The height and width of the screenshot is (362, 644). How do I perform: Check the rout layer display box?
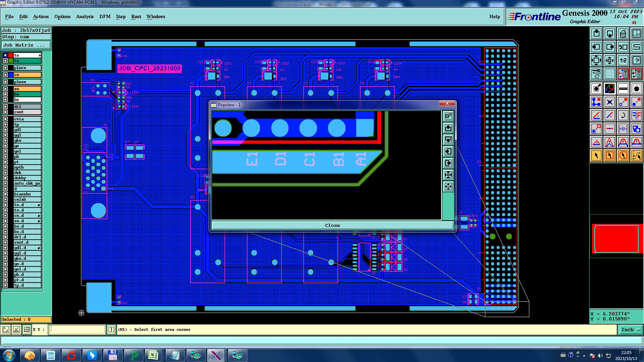(5, 112)
